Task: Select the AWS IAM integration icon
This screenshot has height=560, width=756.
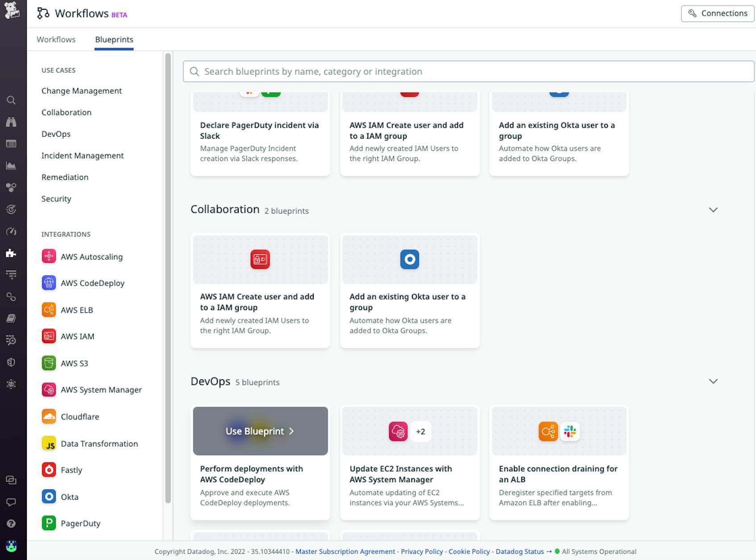Action: click(49, 336)
